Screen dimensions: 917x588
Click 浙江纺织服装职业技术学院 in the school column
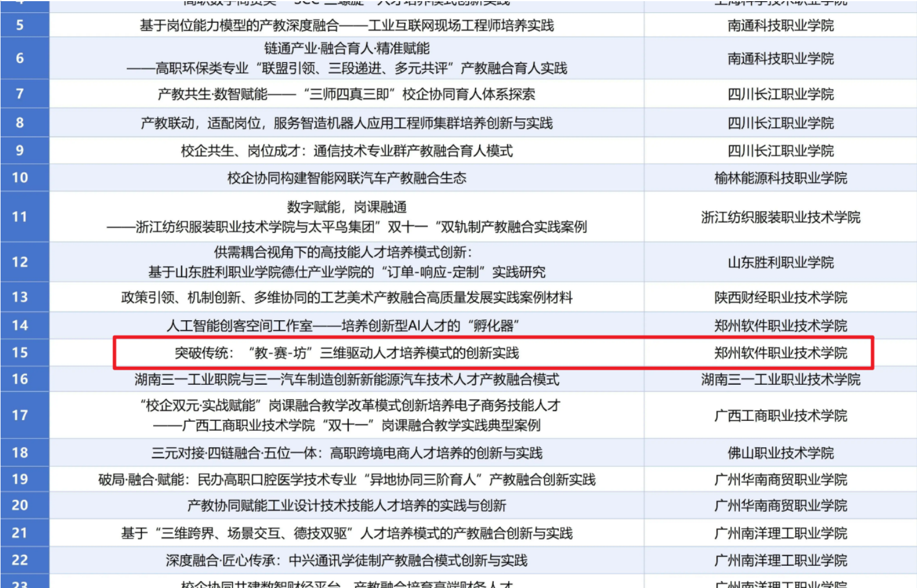point(780,217)
